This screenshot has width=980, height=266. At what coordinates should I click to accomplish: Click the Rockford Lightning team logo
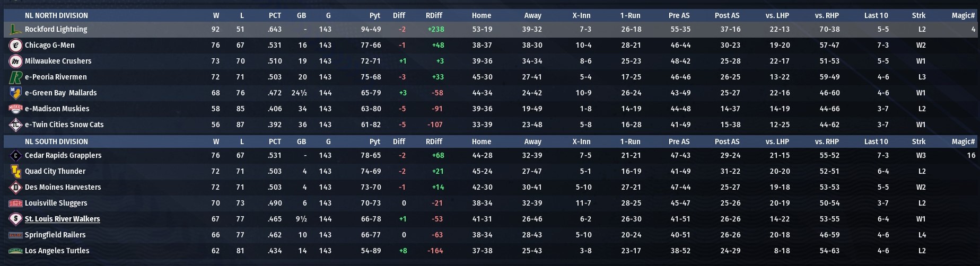(x=15, y=30)
